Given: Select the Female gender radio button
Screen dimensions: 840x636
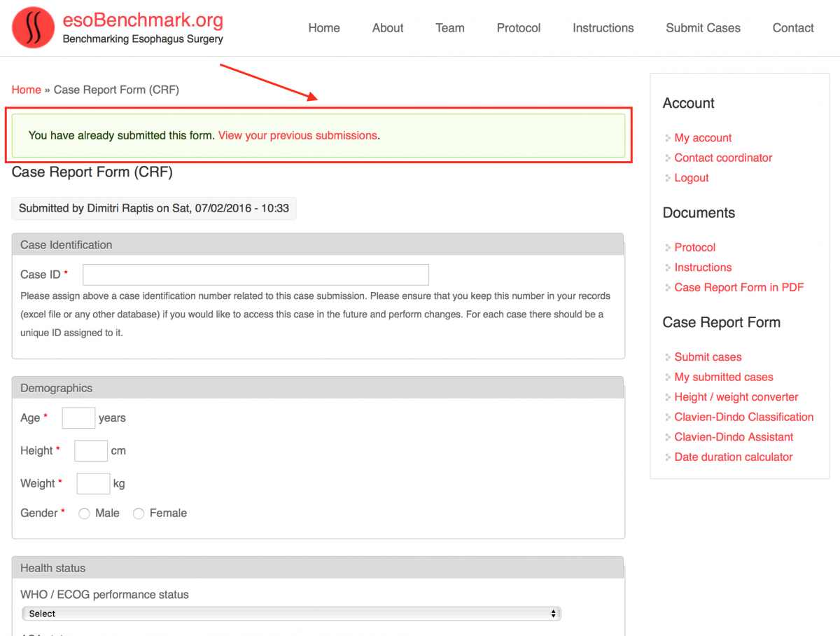Looking at the screenshot, I should (x=139, y=513).
